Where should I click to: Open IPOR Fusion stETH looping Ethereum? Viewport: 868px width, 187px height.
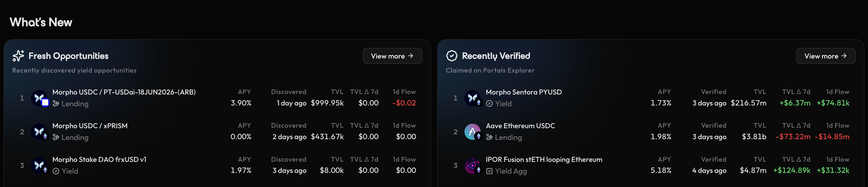(544, 160)
